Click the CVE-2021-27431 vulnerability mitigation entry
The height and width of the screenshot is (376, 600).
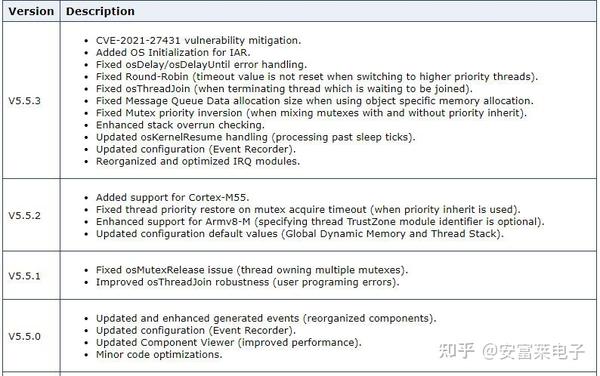pos(198,40)
